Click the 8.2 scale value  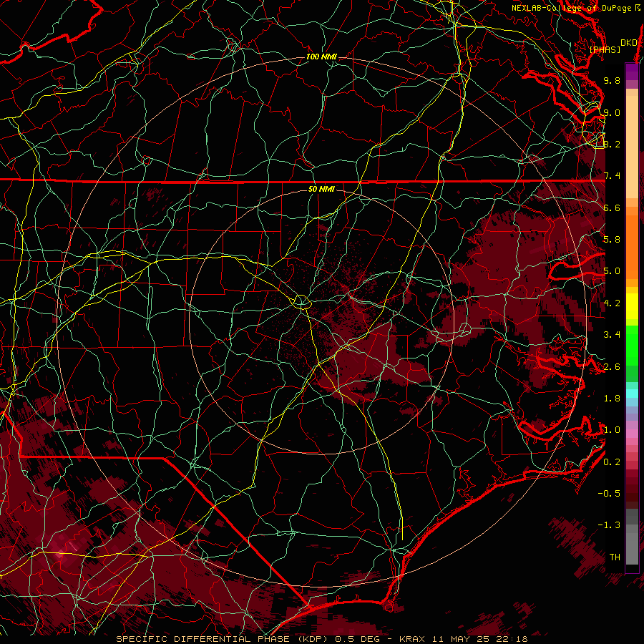pyautogui.click(x=612, y=144)
